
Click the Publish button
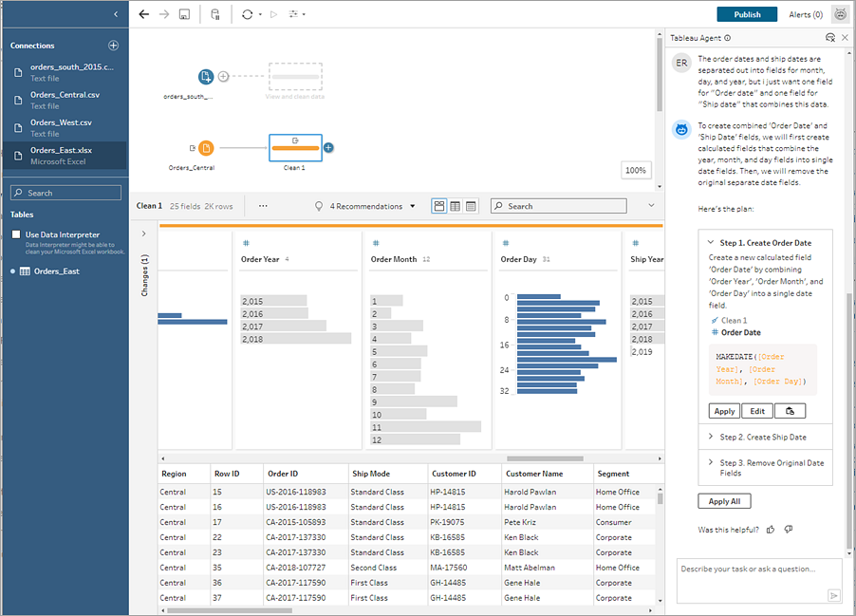coord(747,14)
